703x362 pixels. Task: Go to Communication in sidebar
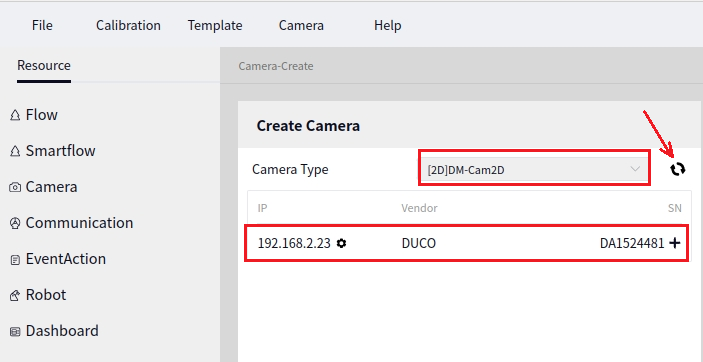tap(79, 222)
